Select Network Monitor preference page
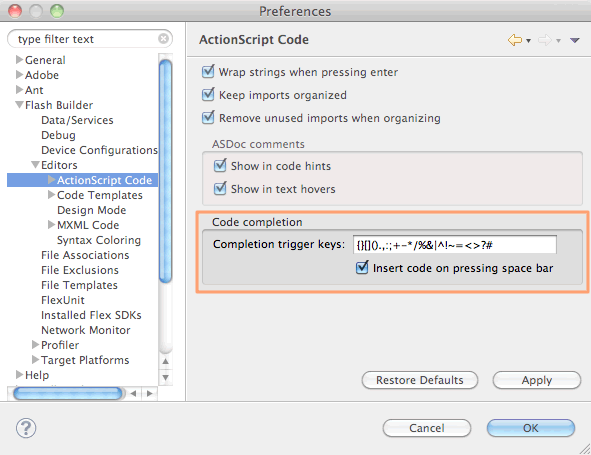Image resolution: width=591 pixels, height=455 pixels. [86, 330]
